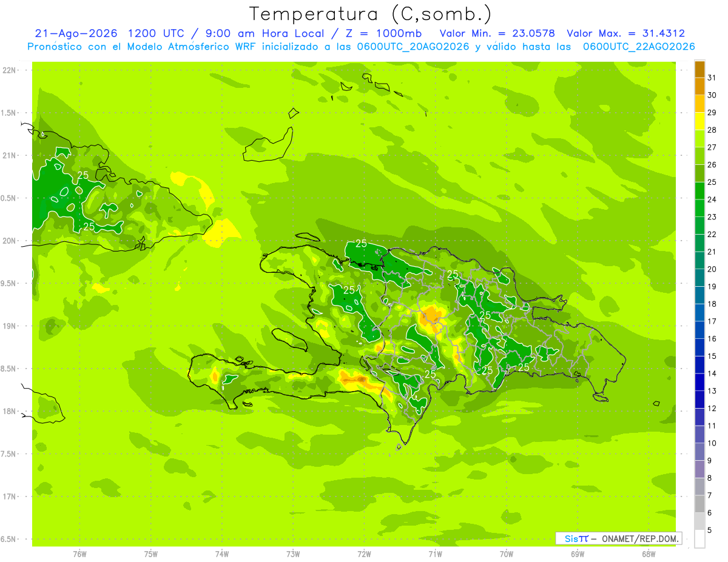The image size is (728, 562).
Task: Select the initialization stamp "0600UTC_20AGO2026"
Action: 414,47
